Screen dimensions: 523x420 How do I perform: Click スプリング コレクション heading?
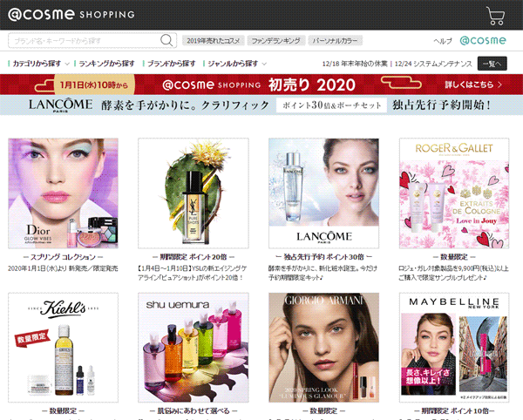(x=63, y=257)
